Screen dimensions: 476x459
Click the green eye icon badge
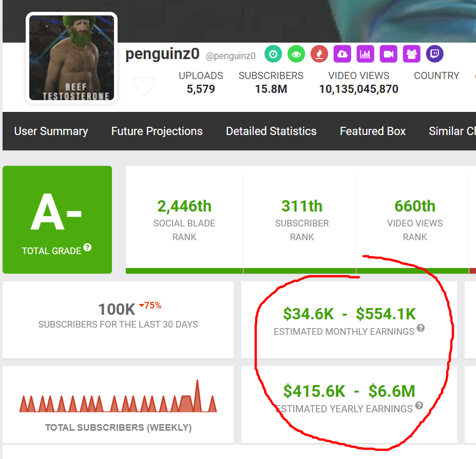coord(296,54)
